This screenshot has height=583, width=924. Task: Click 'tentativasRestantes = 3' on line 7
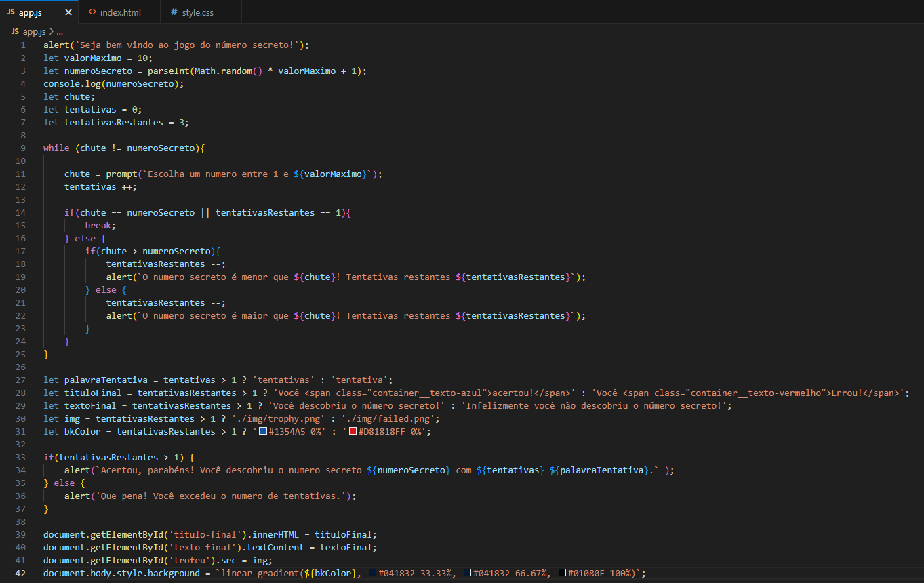(124, 123)
